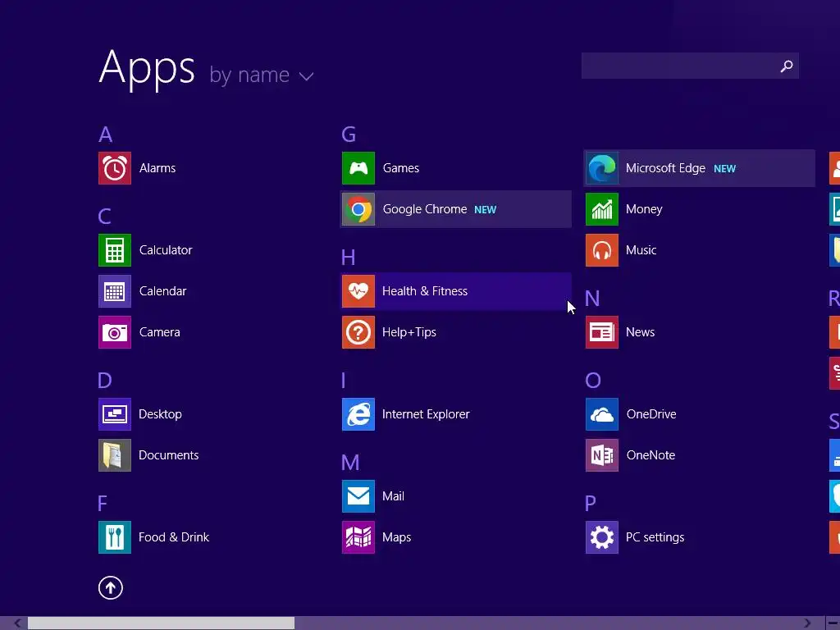Click the 'Health & Fitness' label text
The height and width of the screenshot is (630, 840).
[x=425, y=291]
